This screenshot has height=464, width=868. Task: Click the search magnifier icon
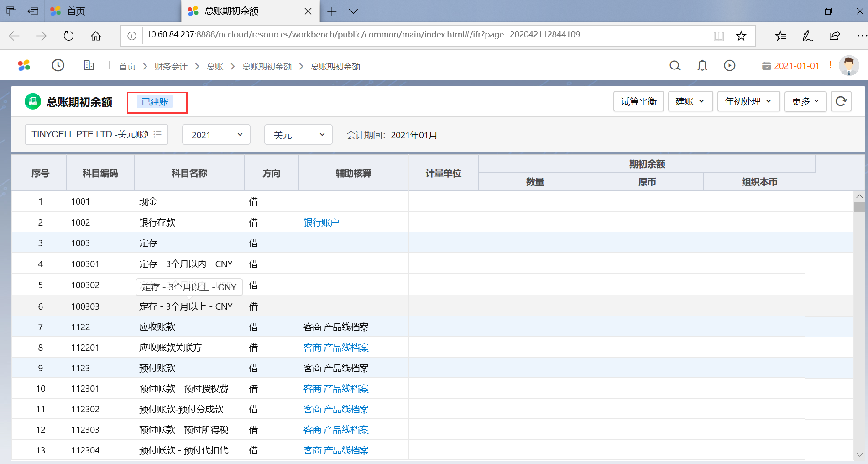675,66
